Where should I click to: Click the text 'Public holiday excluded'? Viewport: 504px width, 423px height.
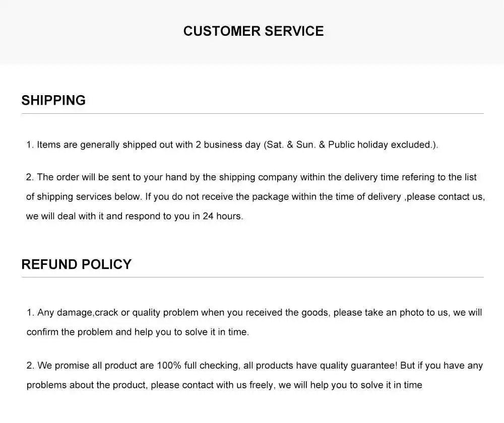pyautogui.click(x=380, y=145)
